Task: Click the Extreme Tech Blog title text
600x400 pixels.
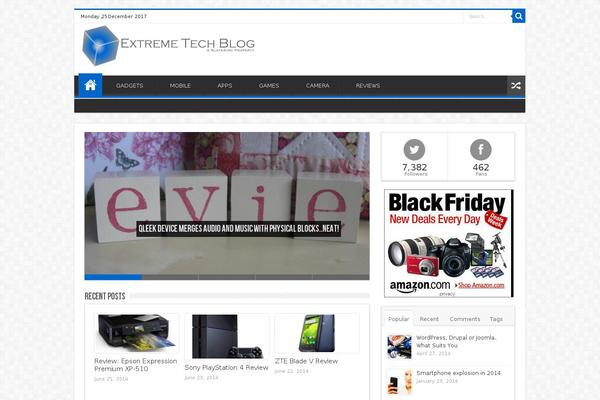Action: (x=188, y=44)
